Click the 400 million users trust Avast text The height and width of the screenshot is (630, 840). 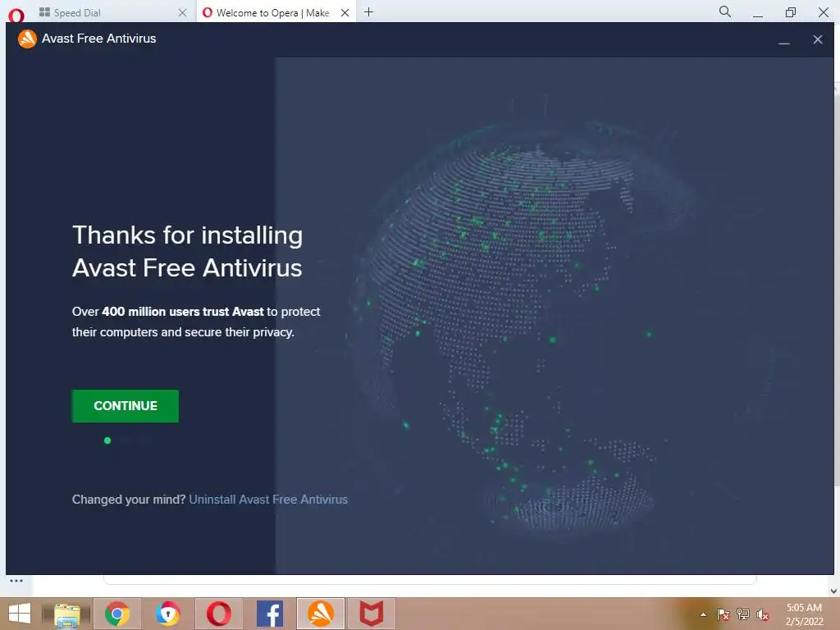183,312
